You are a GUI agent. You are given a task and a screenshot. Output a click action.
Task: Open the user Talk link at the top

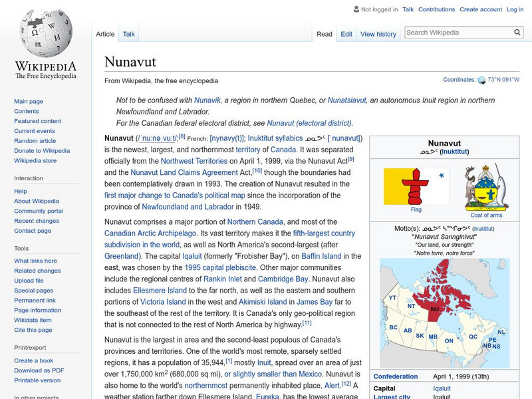[x=408, y=9]
